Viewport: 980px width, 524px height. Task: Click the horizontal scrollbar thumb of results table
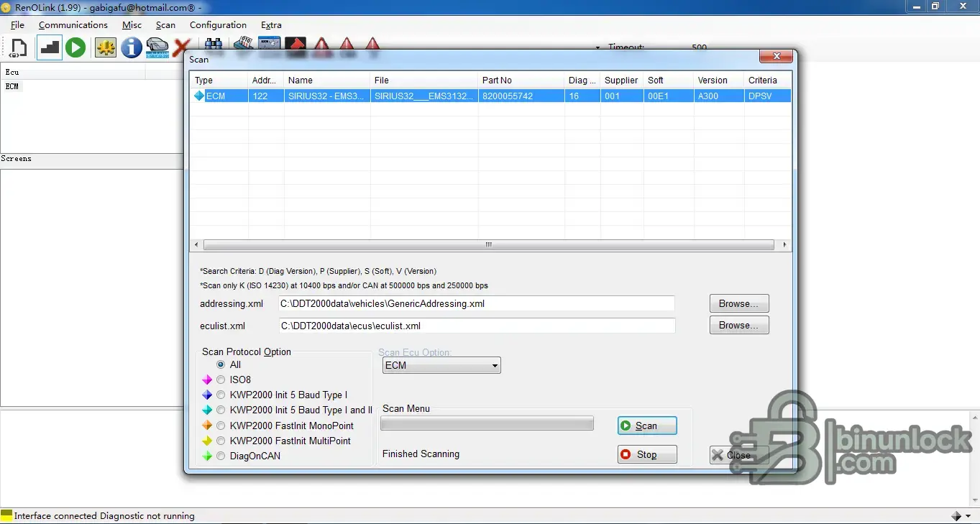pos(489,244)
